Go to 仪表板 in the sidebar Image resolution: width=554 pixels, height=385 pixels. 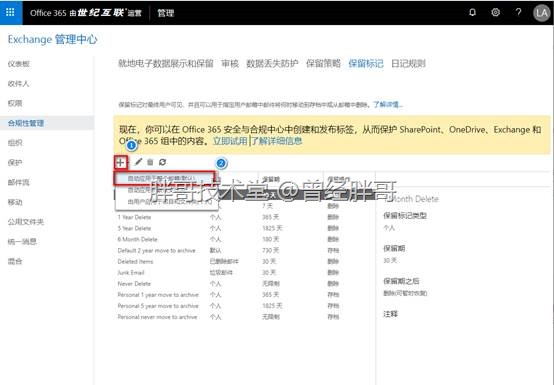(x=19, y=64)
